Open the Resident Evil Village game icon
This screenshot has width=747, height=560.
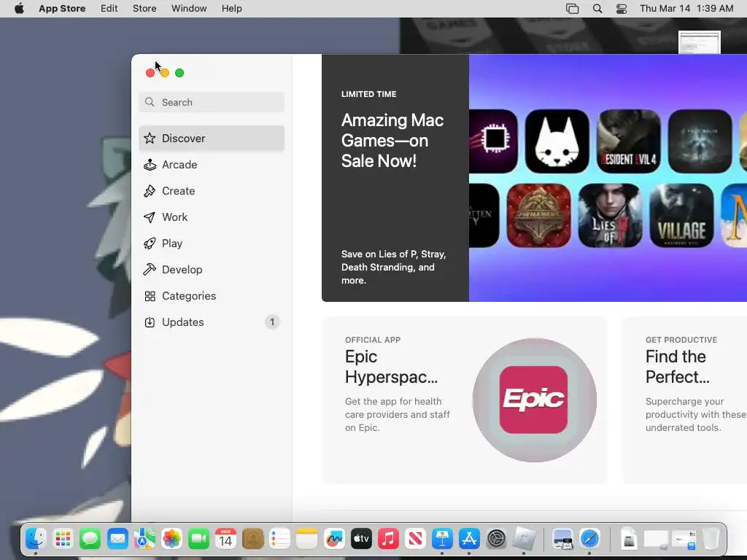tap(682, 216)
